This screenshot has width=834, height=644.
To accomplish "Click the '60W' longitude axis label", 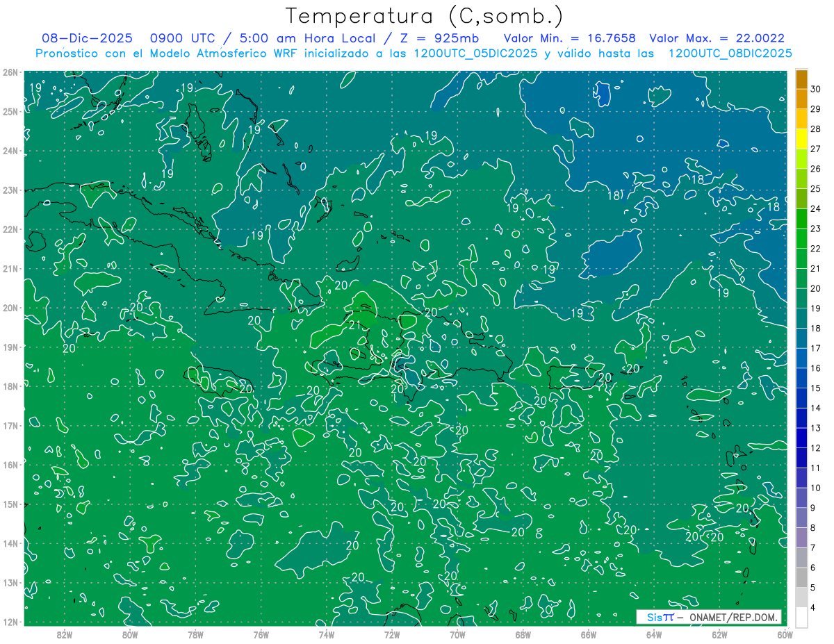I will 785,634.
